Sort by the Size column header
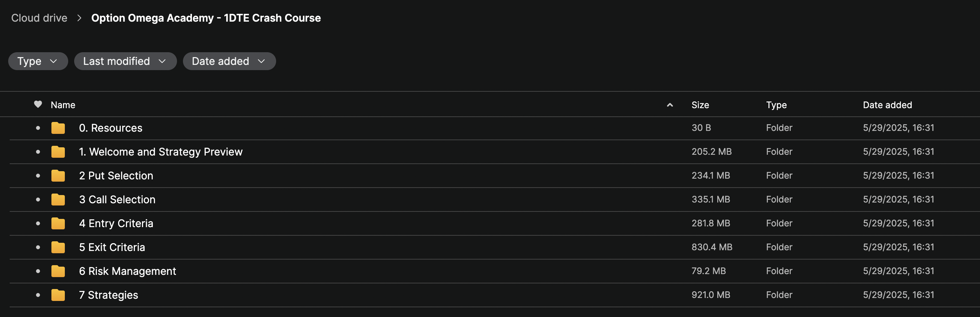This screenshot has height=317, width=980. pyautogui.click(x=700, y=105)
